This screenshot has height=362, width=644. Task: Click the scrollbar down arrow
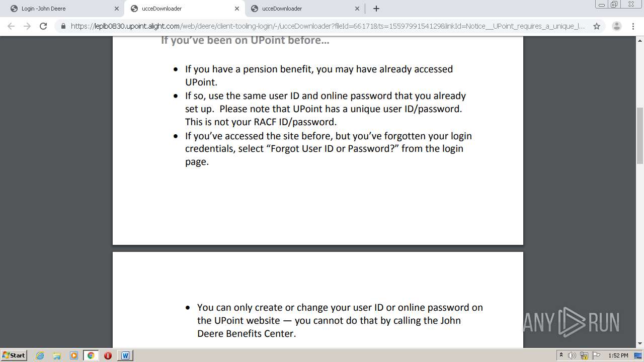tap(640, 343)
